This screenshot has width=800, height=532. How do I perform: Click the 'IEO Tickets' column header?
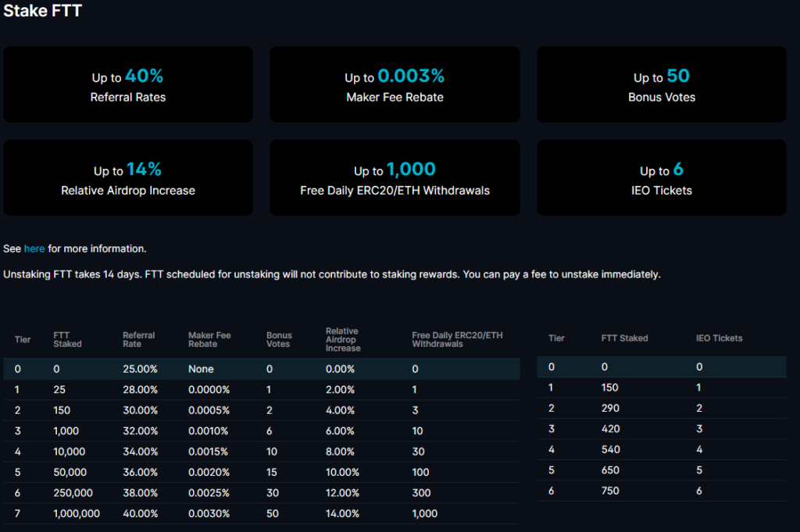click(719, 338)
